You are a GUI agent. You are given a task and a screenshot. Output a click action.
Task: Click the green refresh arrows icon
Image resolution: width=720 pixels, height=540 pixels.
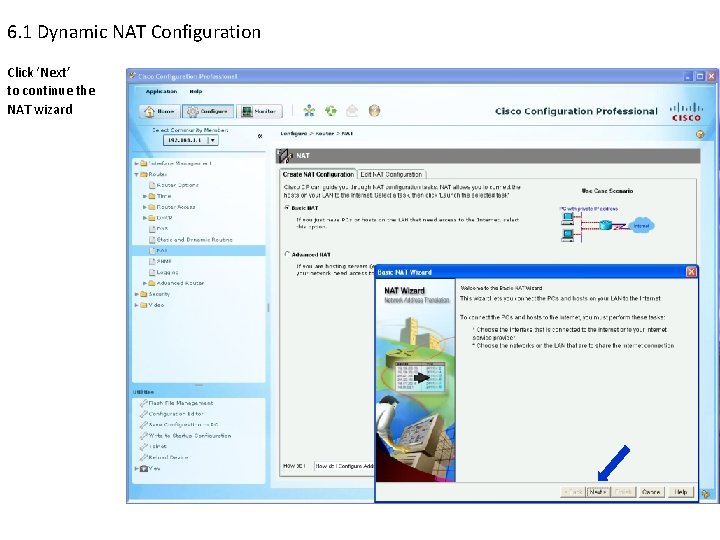331,111
